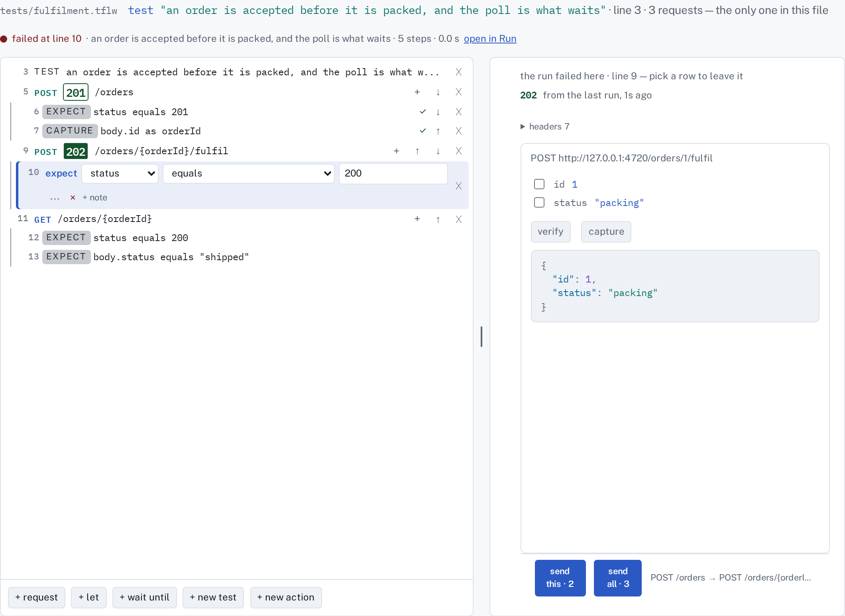The height and width of the screenshot is (616, 845).
Task: Click the verify button
Action: [550, 232]
